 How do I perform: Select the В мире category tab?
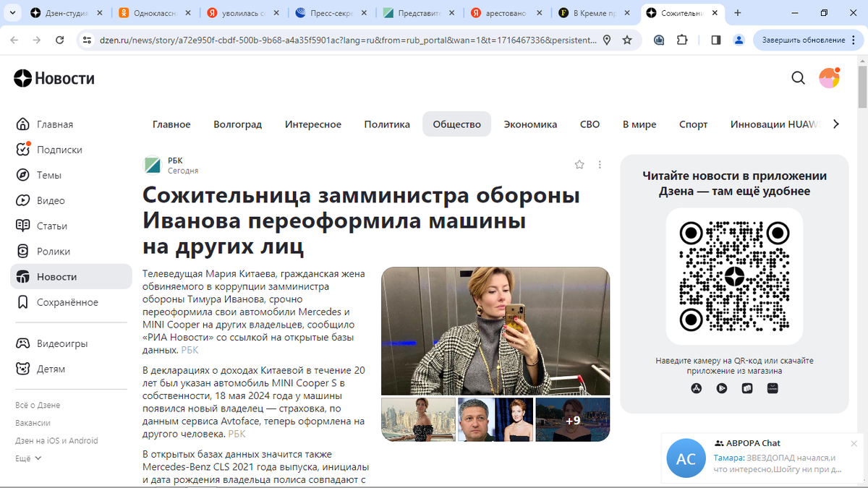639,124
